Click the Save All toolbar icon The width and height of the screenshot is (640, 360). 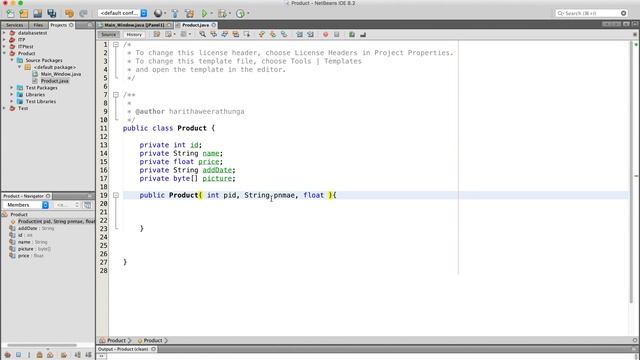click(x=52, y=13)
